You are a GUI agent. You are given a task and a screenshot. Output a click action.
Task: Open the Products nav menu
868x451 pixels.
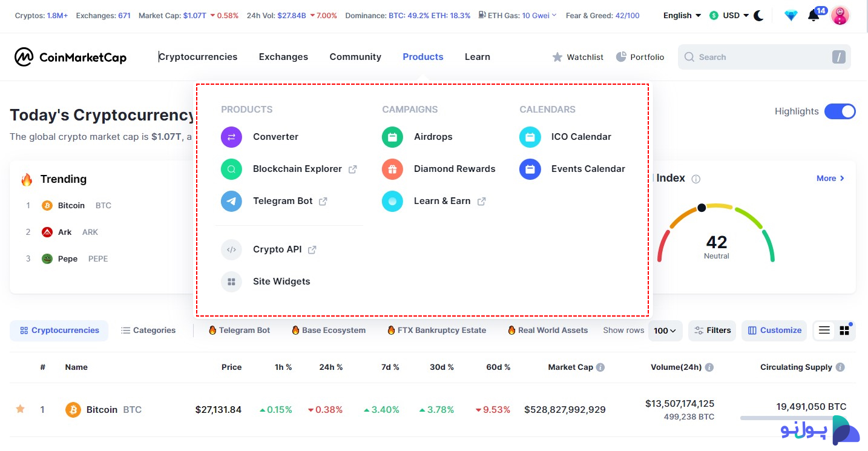423,57
